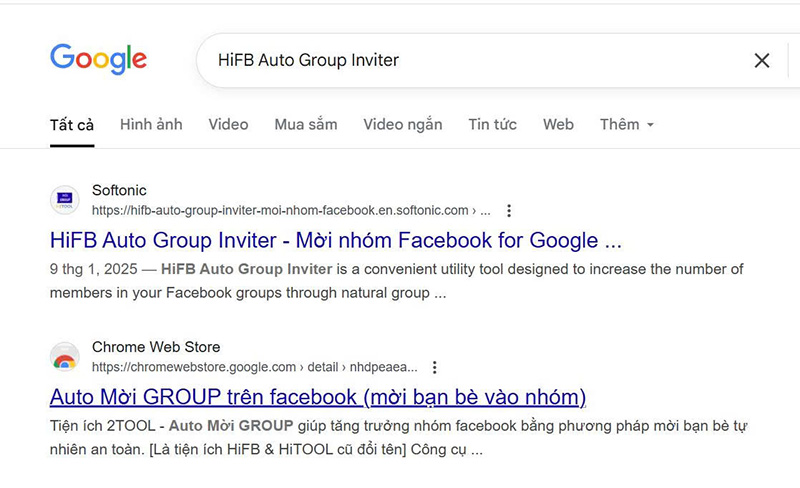Click the snippet date 9 thg 1, 2025

94,269
